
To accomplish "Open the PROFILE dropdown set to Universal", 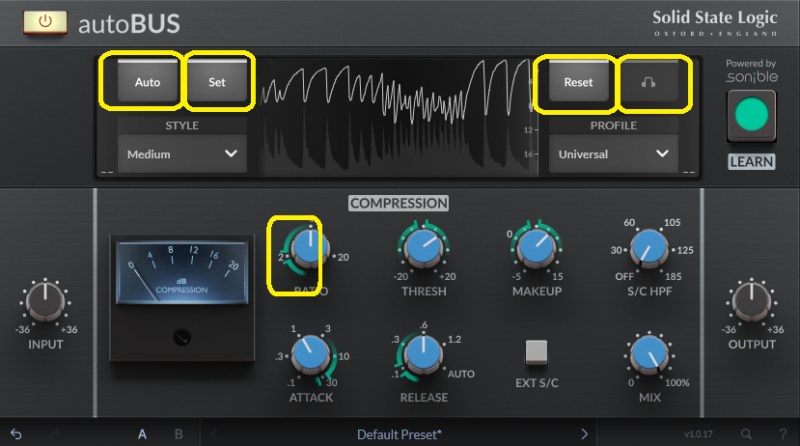I will 613,154.
